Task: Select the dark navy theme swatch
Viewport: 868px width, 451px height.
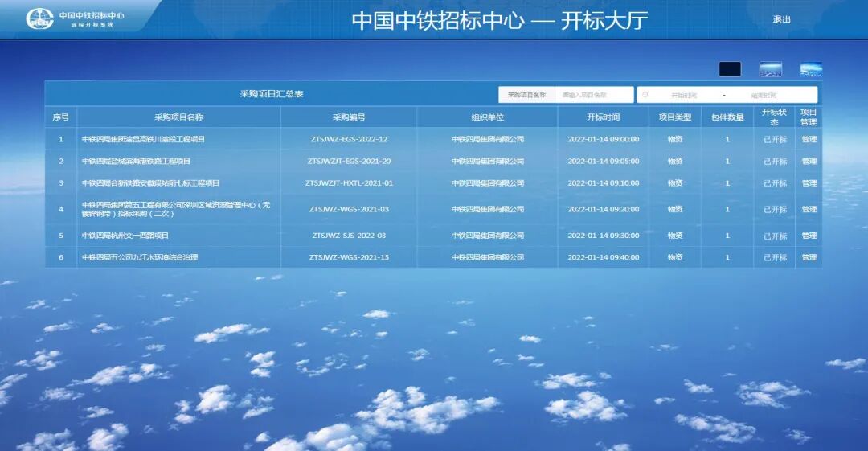Action: click(x=730, y=69)
